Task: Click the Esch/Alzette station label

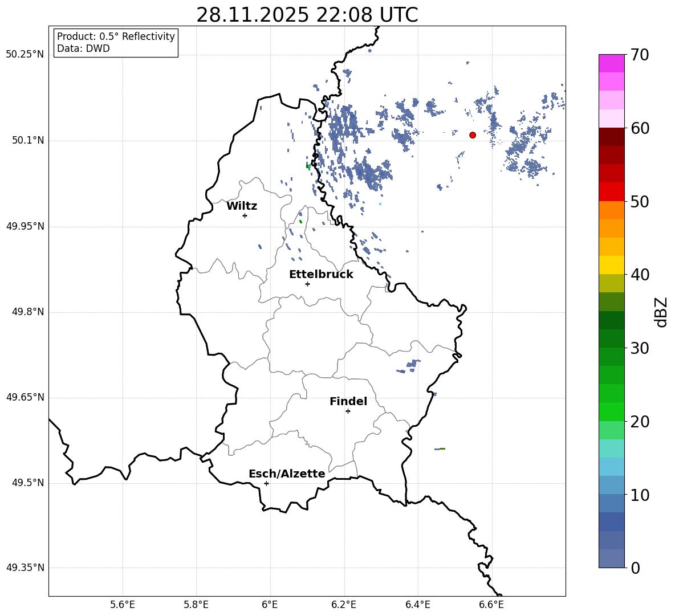Action: (x=287, y=474)
